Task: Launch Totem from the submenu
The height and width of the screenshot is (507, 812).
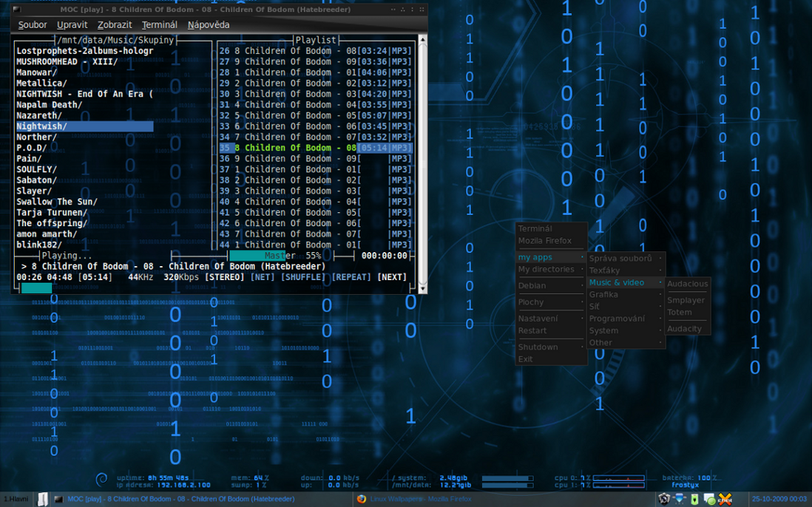Action: pyautogui.click(x=687, y=312)
